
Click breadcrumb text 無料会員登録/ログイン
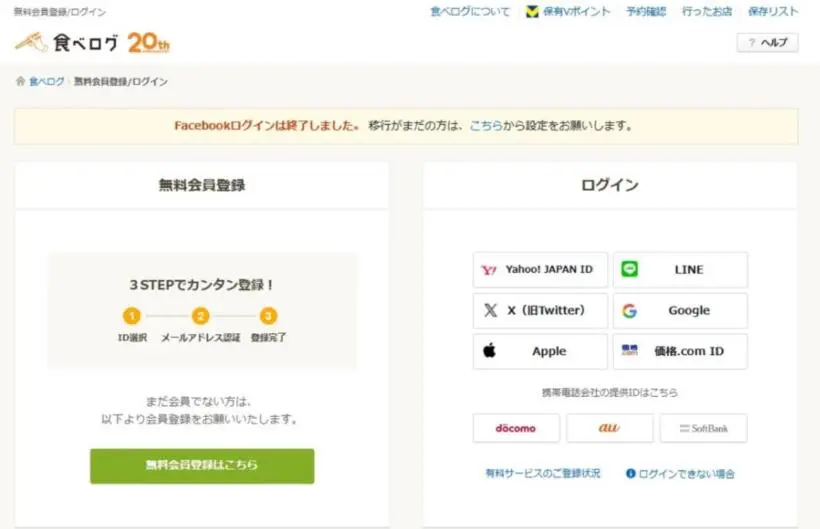[121, 82]
